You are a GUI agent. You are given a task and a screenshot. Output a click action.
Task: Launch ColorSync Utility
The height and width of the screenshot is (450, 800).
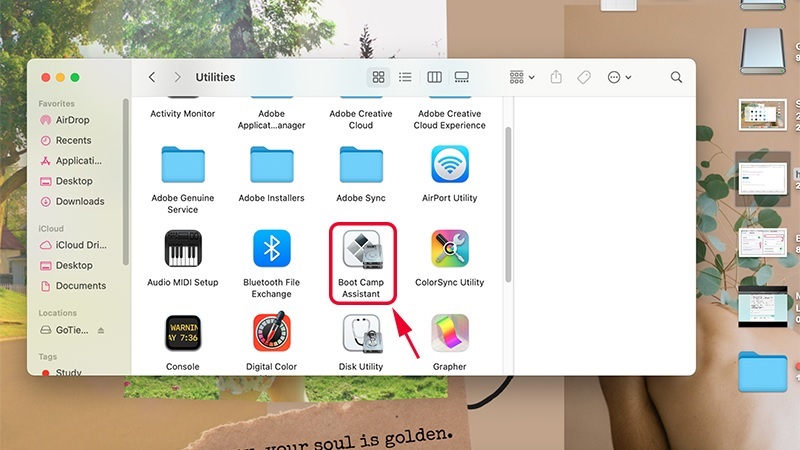click(450, 248)
